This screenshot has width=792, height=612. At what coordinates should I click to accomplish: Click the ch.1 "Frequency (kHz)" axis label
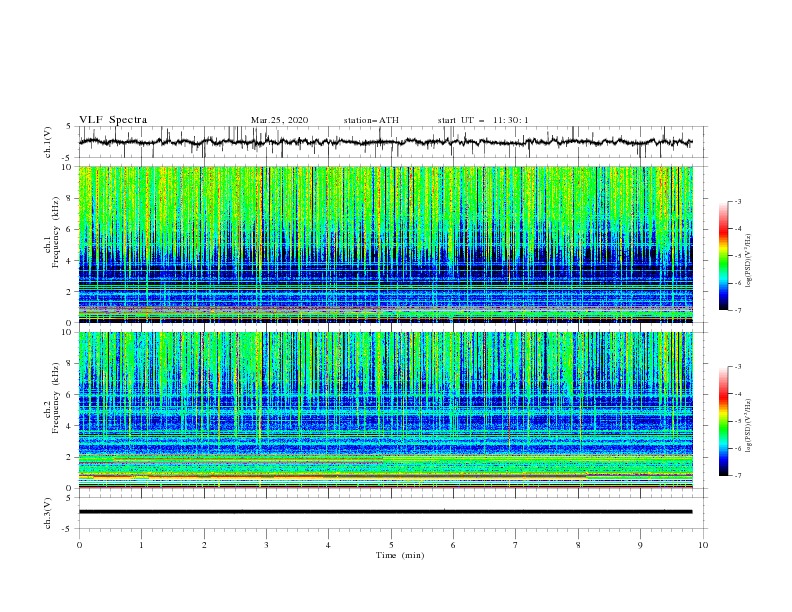(56, 232)
